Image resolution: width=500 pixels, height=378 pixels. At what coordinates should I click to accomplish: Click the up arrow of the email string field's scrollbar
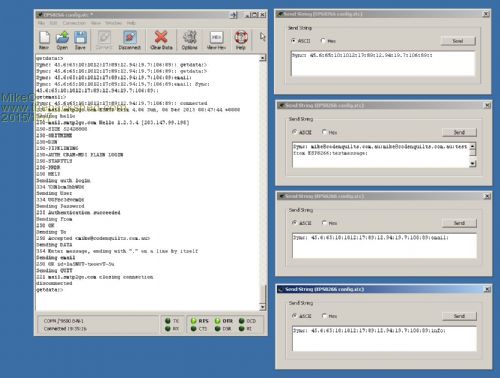tap(473, 146)
